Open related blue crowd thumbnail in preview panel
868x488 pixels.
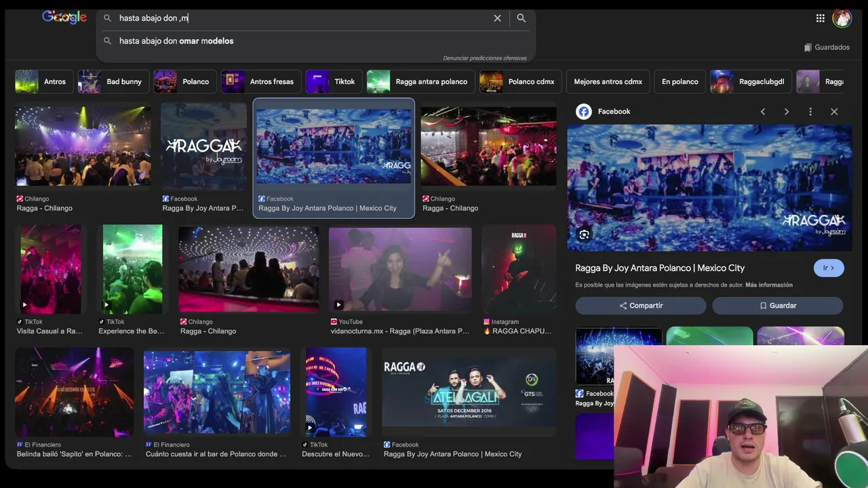click(x=618, y=357)
